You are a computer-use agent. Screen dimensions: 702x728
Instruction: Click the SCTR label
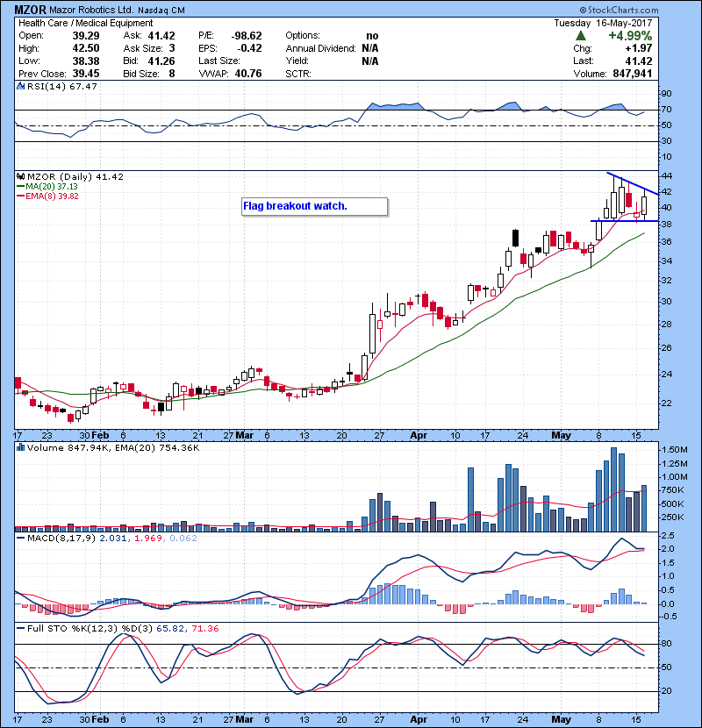(x=298, y=74)
